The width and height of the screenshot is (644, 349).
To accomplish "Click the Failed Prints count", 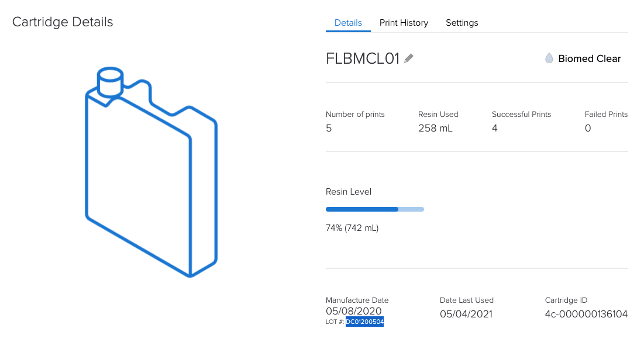I will [588, 128].
